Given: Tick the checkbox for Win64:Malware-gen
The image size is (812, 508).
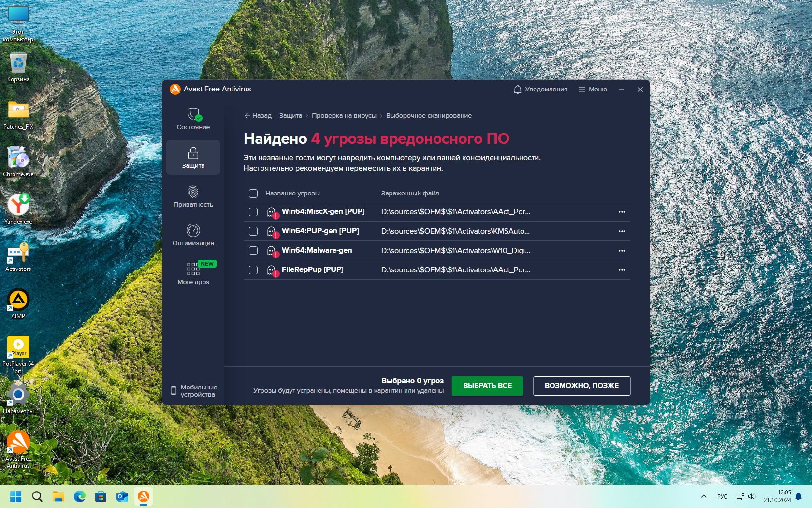Looking at the screenshot, I should click(x=253, y=251).
